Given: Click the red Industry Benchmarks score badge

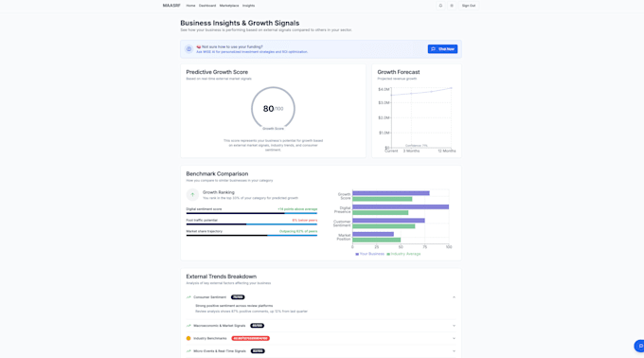Looking at the screenshot, I should [x=251, y=338].
